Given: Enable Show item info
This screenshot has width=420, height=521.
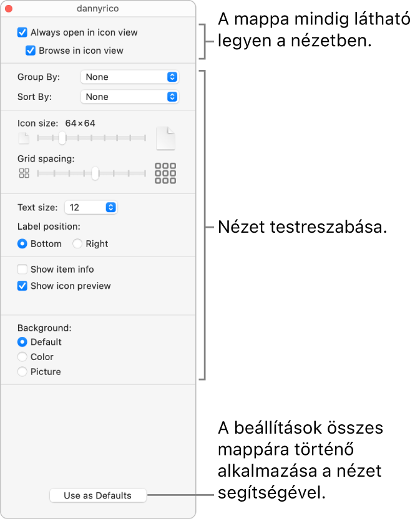Looking at the screenshot, I should click(x=22, y=269).
